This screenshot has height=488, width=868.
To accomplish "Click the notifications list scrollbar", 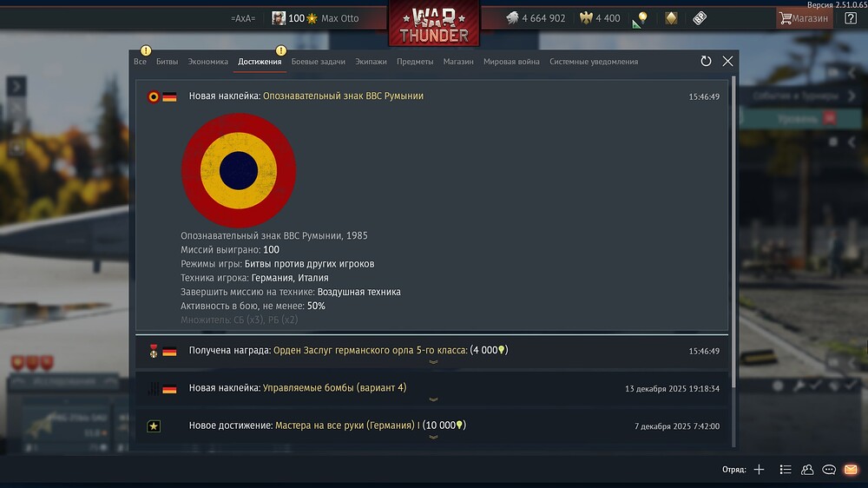I will click(x=734, y=233).
